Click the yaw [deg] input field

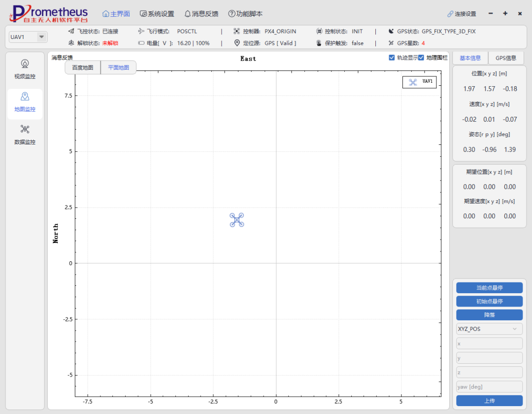(489, 386)
